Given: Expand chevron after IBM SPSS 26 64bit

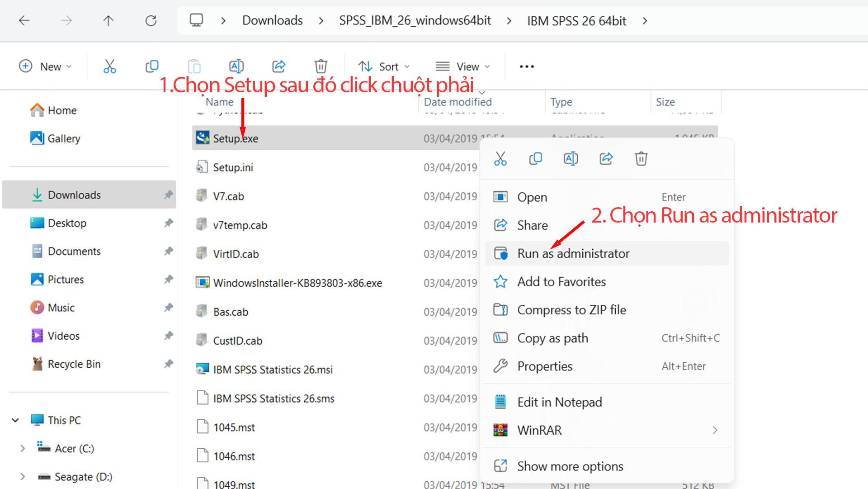Looking at the screenshot, I should 645,21.
